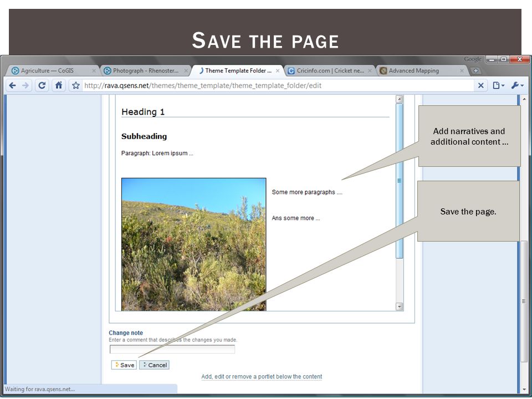Open the home page via house icon
Image resolution: width=532 pixels, height=399 pixels.
[59, 85]
